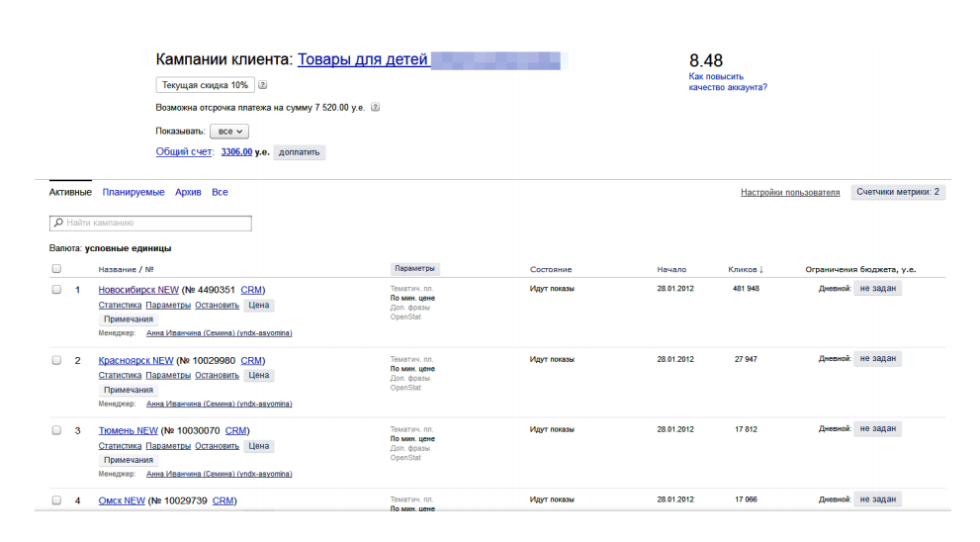Check the Красноярск NEW campaign checkbox
980x542 pixels.
coord(57,360)
